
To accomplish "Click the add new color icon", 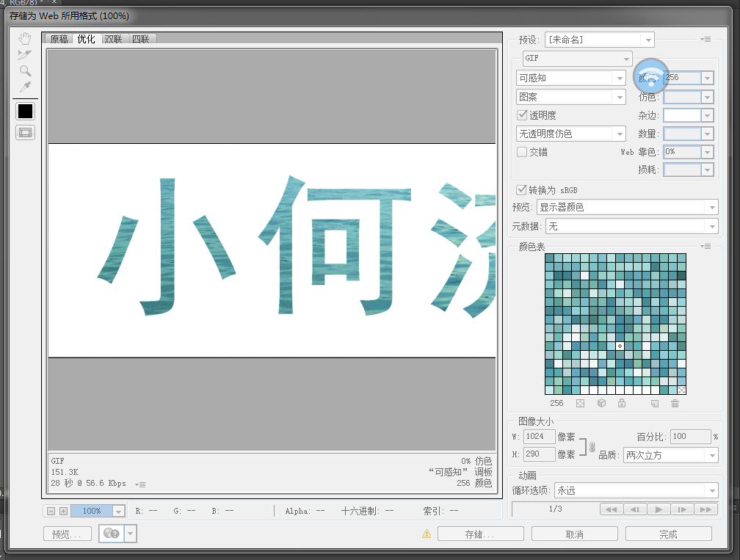I will pos(655,404).
